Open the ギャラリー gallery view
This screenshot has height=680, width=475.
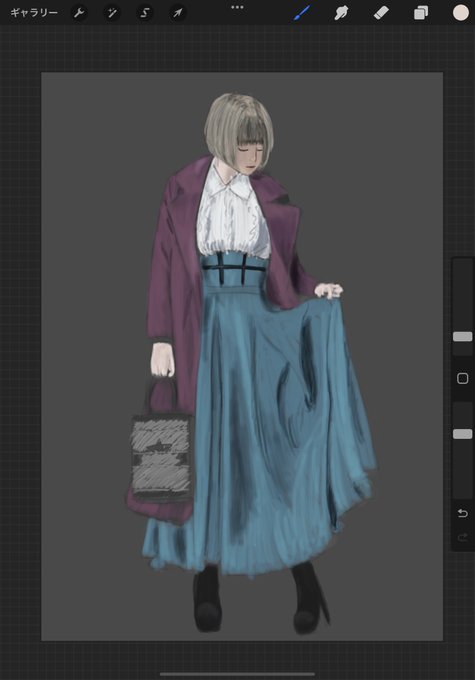click(x=33, y=13)
